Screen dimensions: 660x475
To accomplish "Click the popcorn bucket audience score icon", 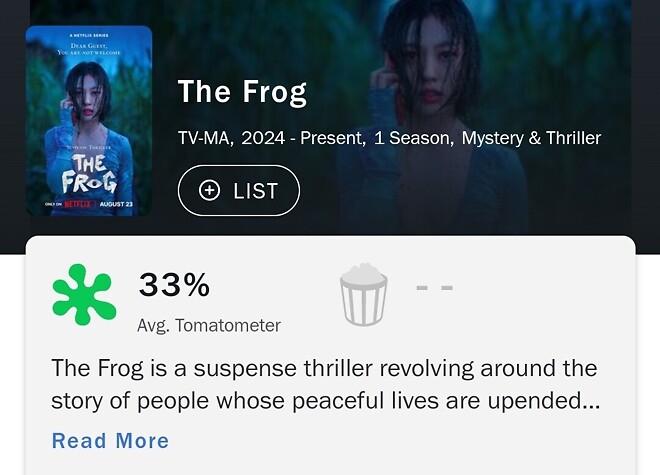I will click(x=363, y=294).
